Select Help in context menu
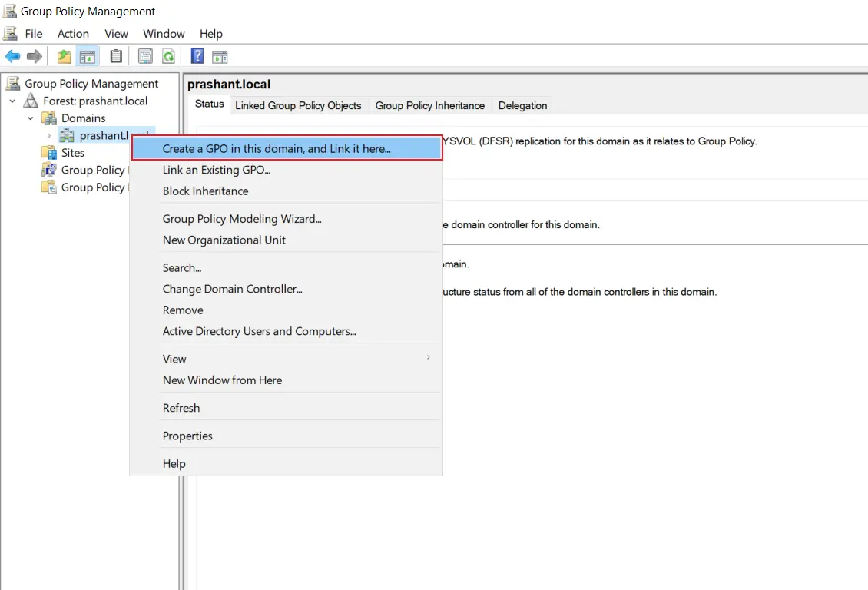Viewport: 868px width, 590px height. coord(287,464)
